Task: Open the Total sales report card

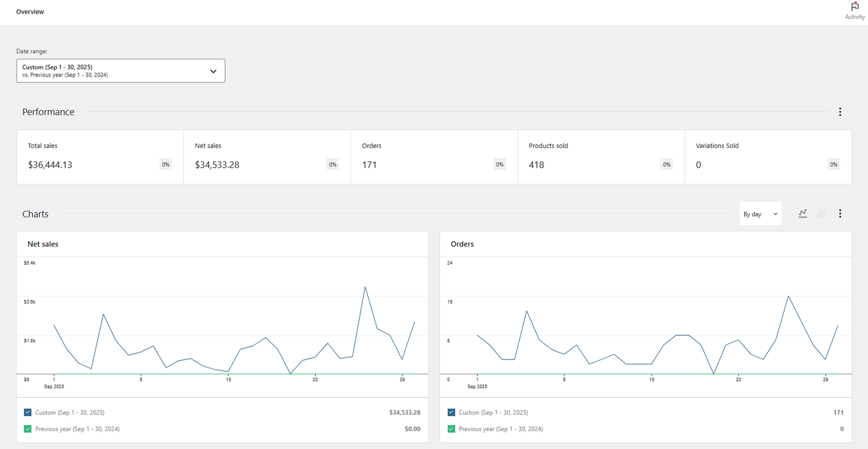Action: 100,157
